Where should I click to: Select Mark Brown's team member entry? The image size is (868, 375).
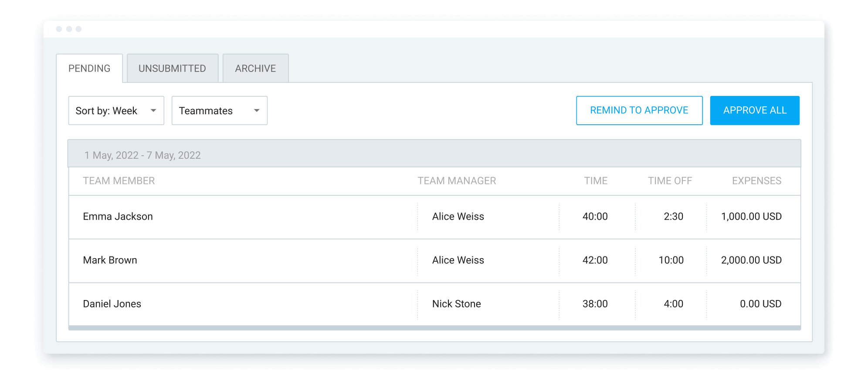(110, 260)
